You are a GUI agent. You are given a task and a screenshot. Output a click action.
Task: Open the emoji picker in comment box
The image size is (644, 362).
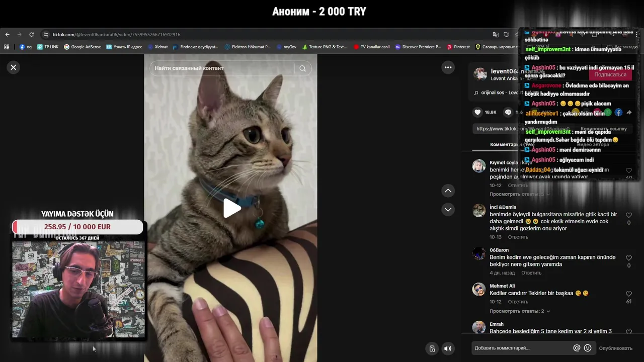(588, 348)
